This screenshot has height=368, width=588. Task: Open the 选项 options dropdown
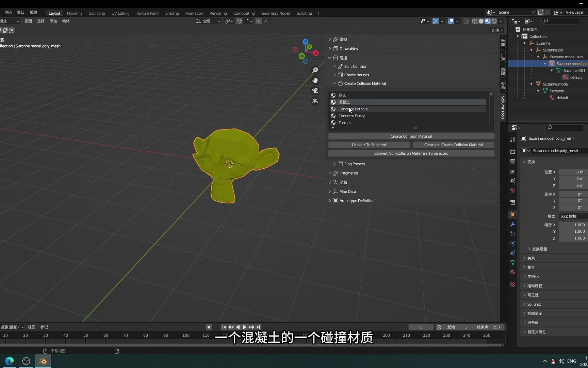pyautogui.click(x=497, y=30)
